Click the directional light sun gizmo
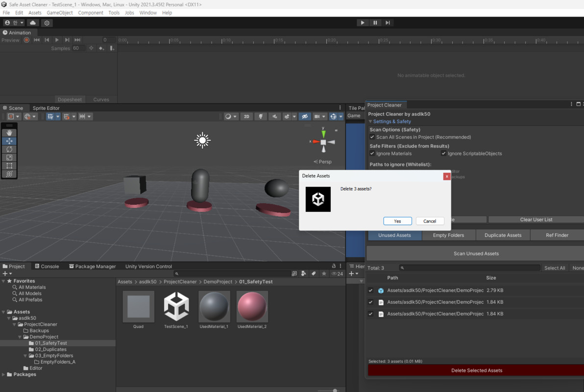This screenshot has height=392, width=584. pyautogui.click(x=202, y=140)
